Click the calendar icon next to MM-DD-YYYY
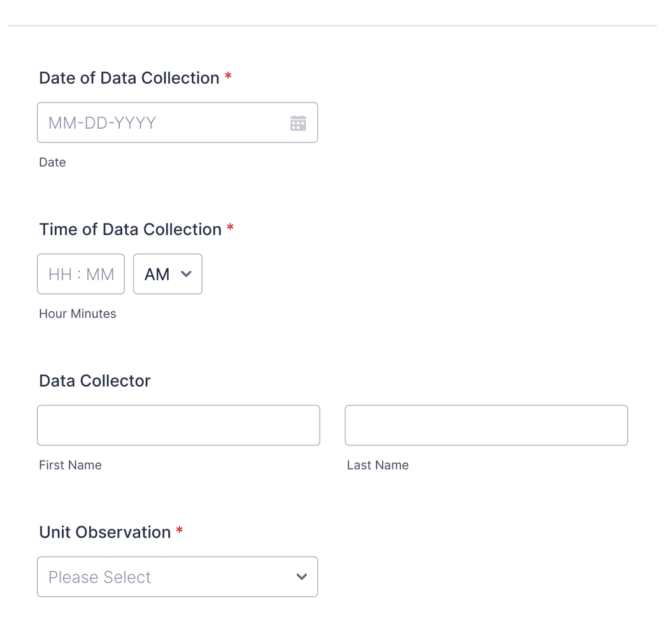 297,122
